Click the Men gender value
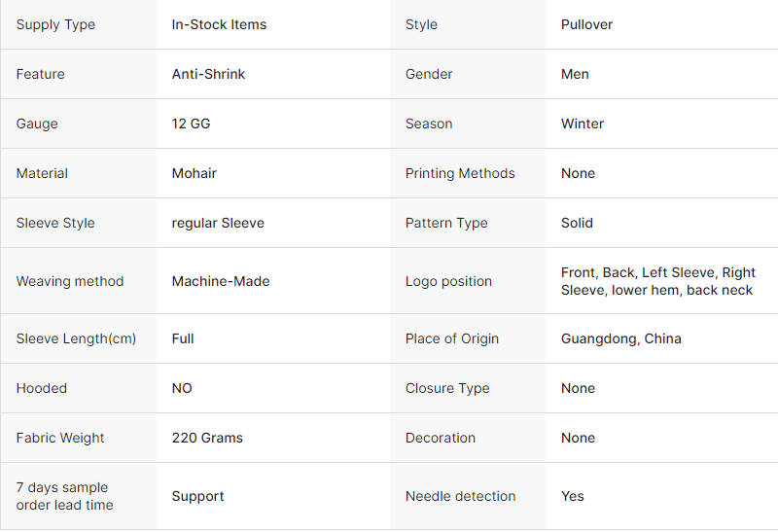The image size is (778, 532). pyautogui.click(x=575, y=74)
